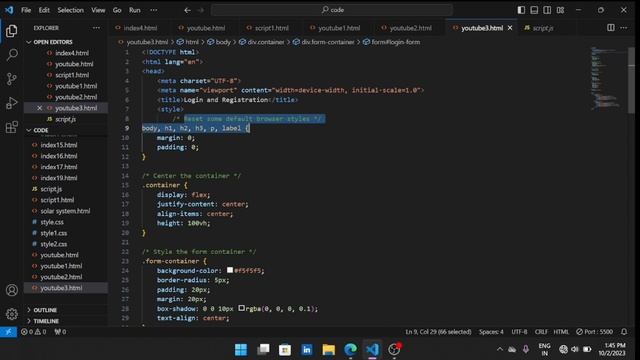Open the Accounts menu icon
The height and width of the screenshot is (360, 640).
coord(12,290)
